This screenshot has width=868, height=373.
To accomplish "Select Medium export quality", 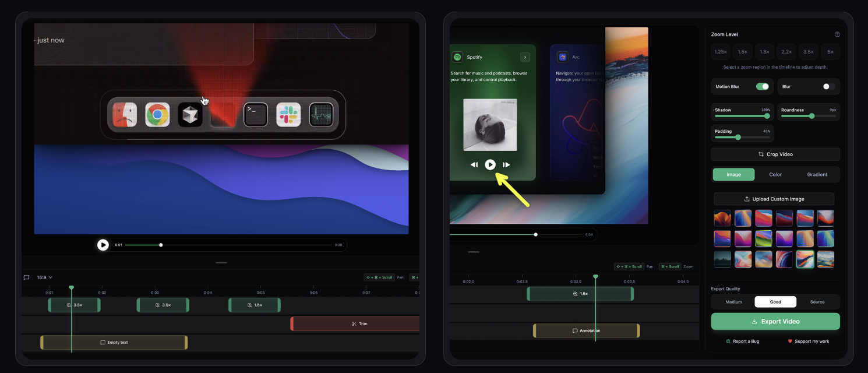I will (x=733, y=302).
